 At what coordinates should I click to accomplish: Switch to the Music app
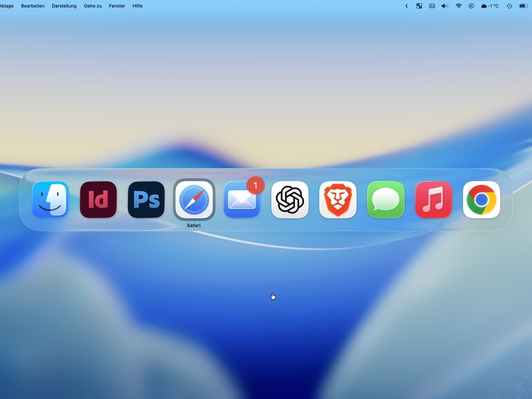pyautogui.click(x=433, y=199)
